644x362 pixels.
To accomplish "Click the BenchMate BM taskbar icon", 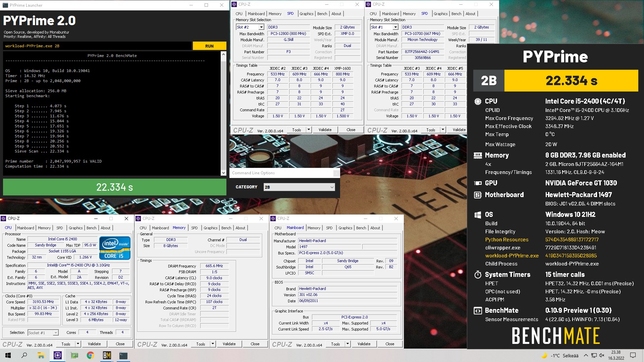I will coord(107,355).
